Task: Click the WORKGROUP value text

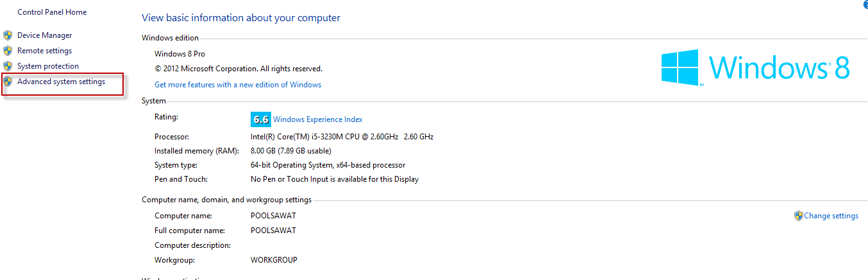Action: tap(274, 260)
